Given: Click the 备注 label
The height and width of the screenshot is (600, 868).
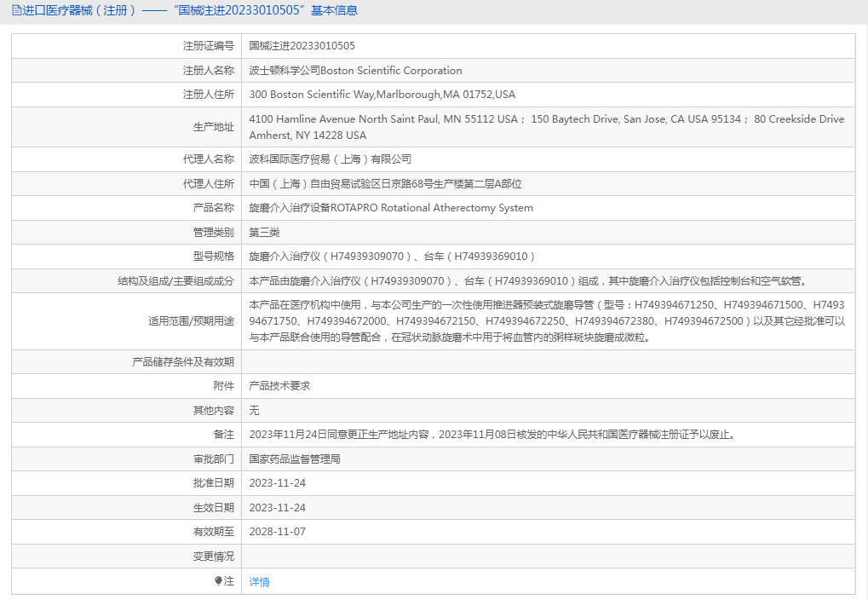Looking at the screenshot, I should coord(224,435).
